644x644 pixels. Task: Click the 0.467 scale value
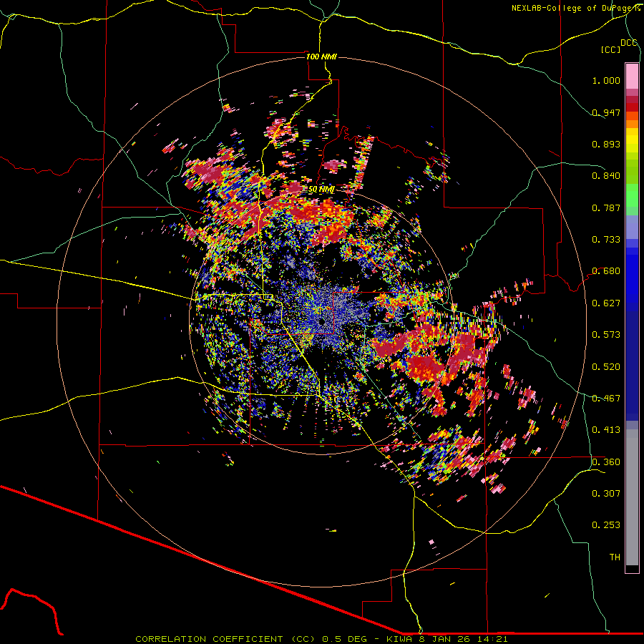[x=606, y=399]
